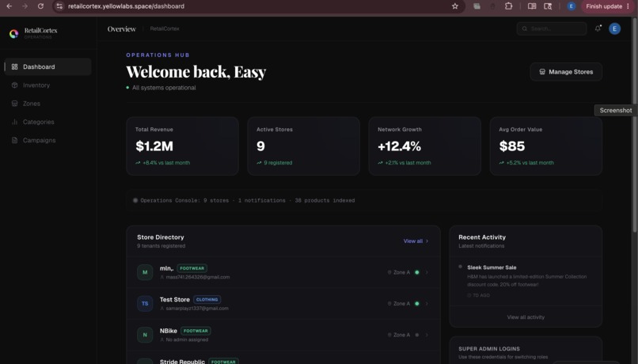638x364 pixels.
Task: Click the Search field in the header
Action: [x=552, y=28]
